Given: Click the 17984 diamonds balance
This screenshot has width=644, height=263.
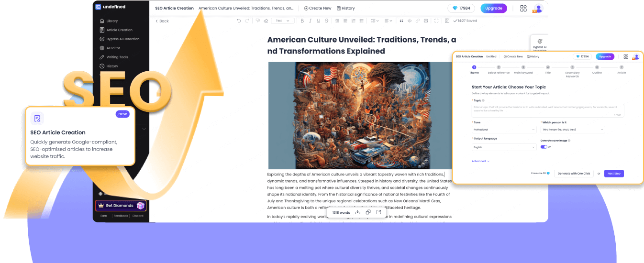Looking at the screenshot, I should [462, 8].
